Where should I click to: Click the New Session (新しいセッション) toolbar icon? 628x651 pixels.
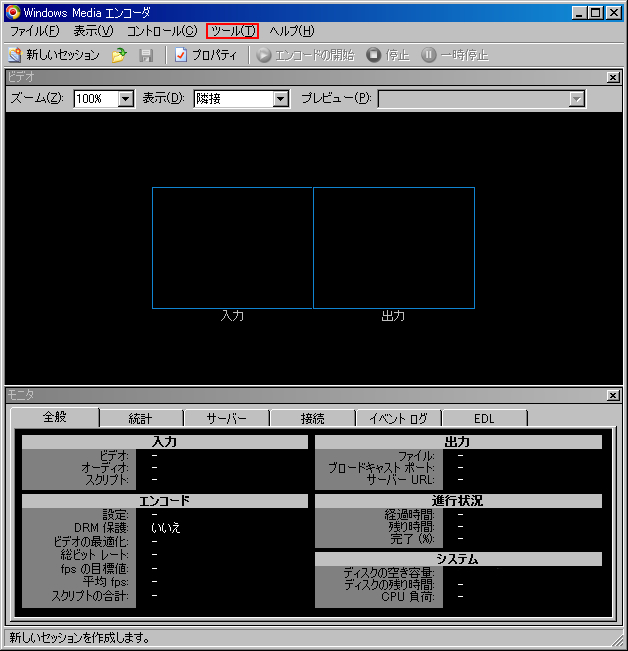[15, 55]
